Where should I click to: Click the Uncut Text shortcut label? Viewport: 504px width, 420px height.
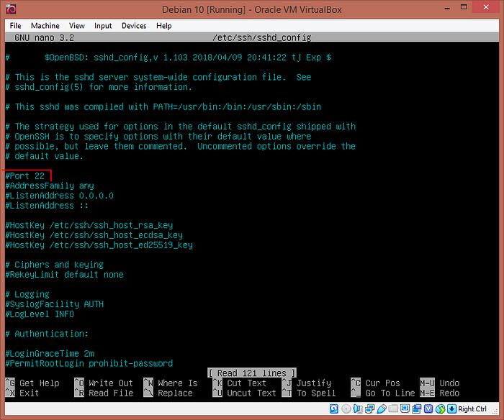pos(252,393)
